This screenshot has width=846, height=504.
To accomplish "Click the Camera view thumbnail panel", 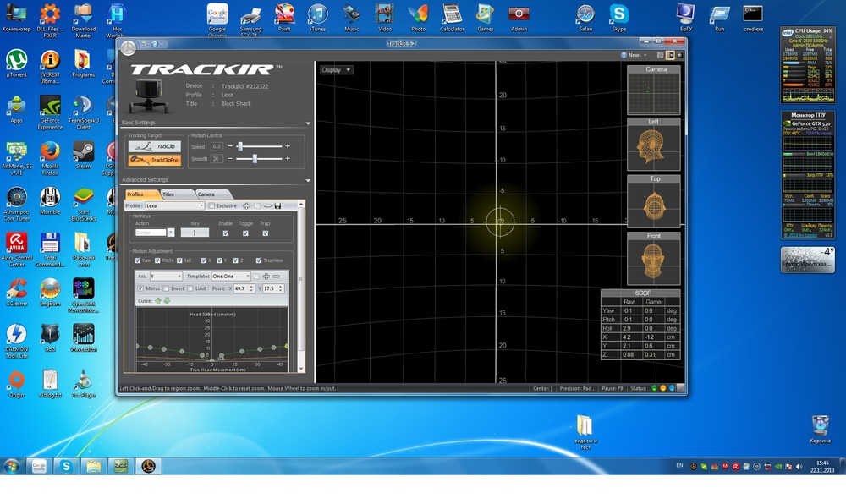I will tap(653, 90).
